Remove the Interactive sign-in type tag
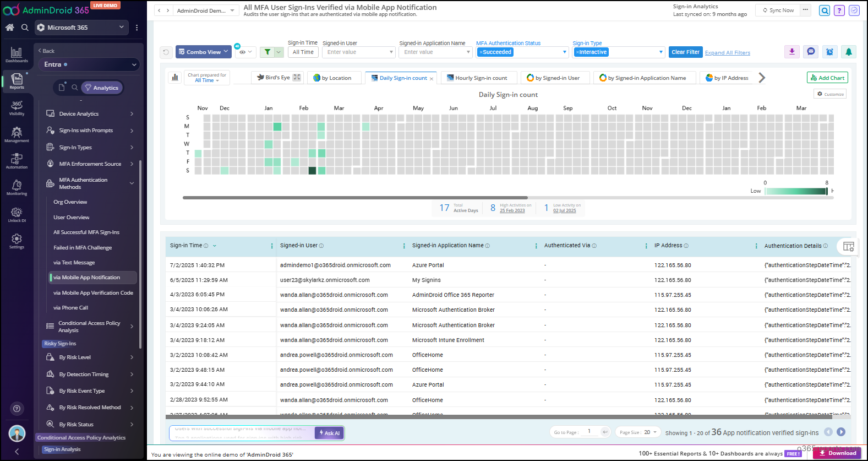Image resolution: width=868 pixels, height=461 pixels. click(577, 52)
